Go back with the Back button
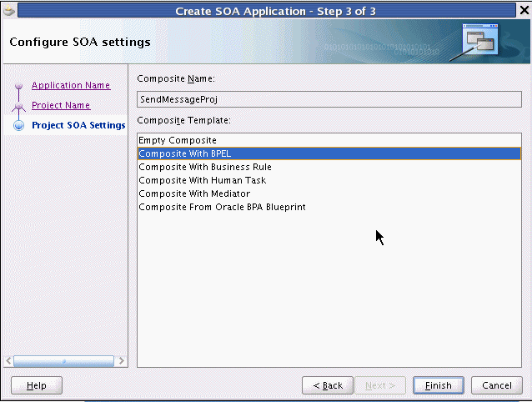Screen dimensions: 532x402 [x=328, y=385]
